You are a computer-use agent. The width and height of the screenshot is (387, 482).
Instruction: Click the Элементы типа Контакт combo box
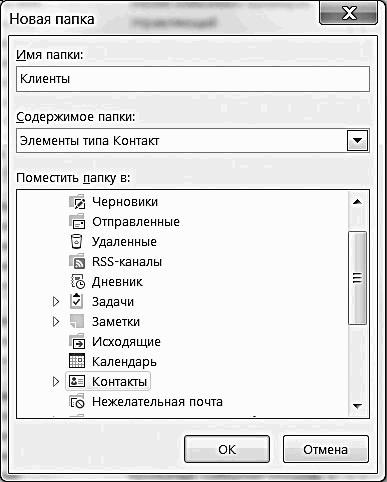(x=193, y=141)
